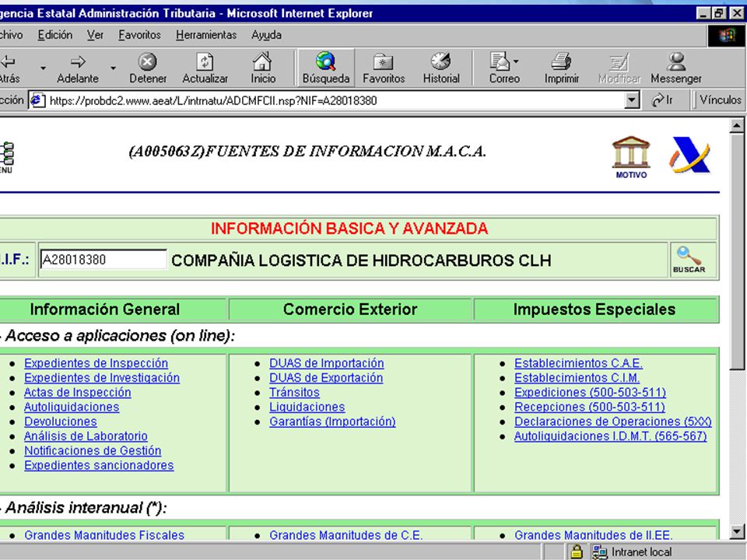The height and width of the screenshot is (560, 747).
Task: Click the padlock security icon in status bar
Action: [x=577, y=552]
